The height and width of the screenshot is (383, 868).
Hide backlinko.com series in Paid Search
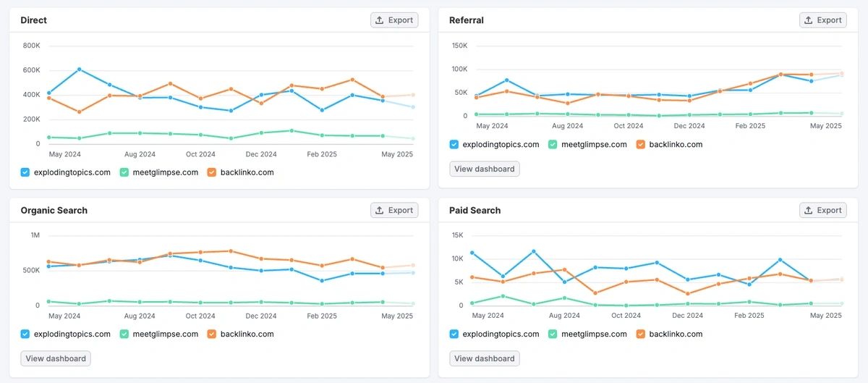pyautogui.click(x=641, y=334)
